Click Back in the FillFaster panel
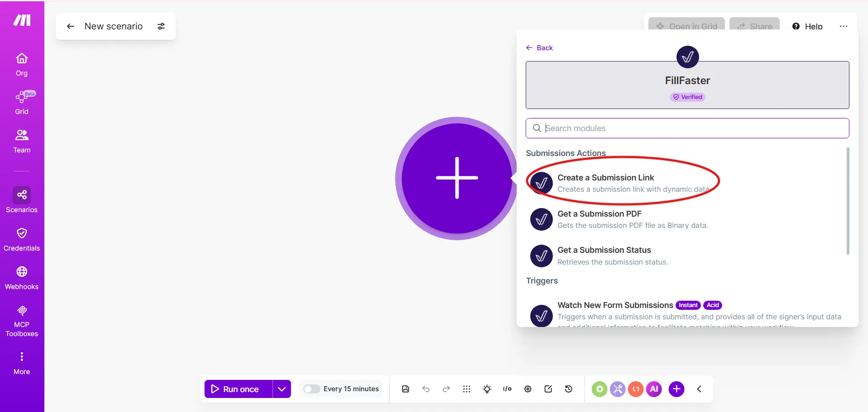This screenshot has width=868, height=412. [x=539, y=48]
